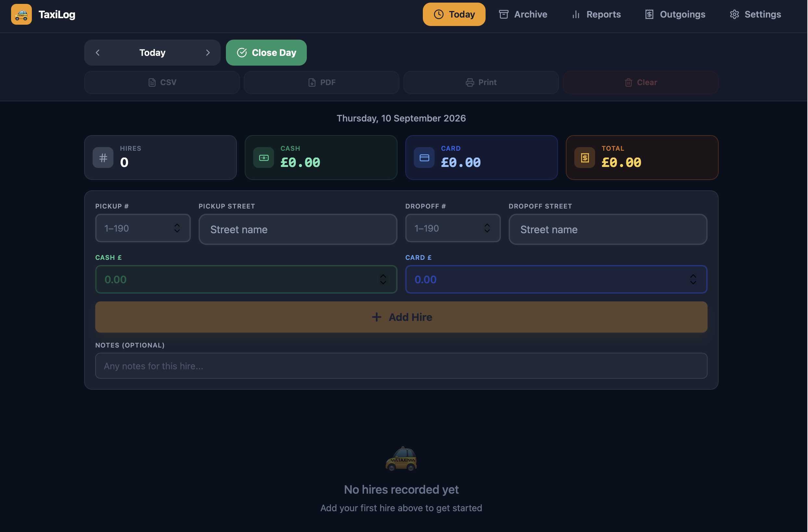Click the Total £0.00 value

622,162
